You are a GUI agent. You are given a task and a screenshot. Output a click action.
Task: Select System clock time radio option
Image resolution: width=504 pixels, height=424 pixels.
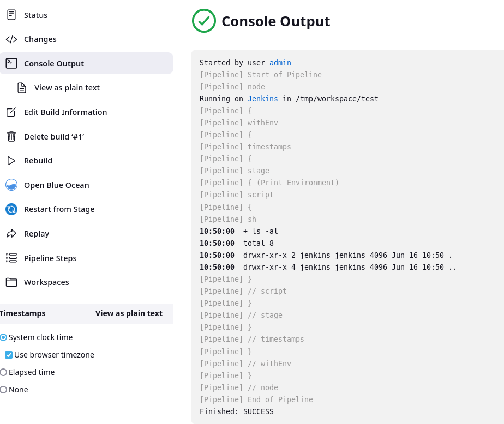point(3,337)
